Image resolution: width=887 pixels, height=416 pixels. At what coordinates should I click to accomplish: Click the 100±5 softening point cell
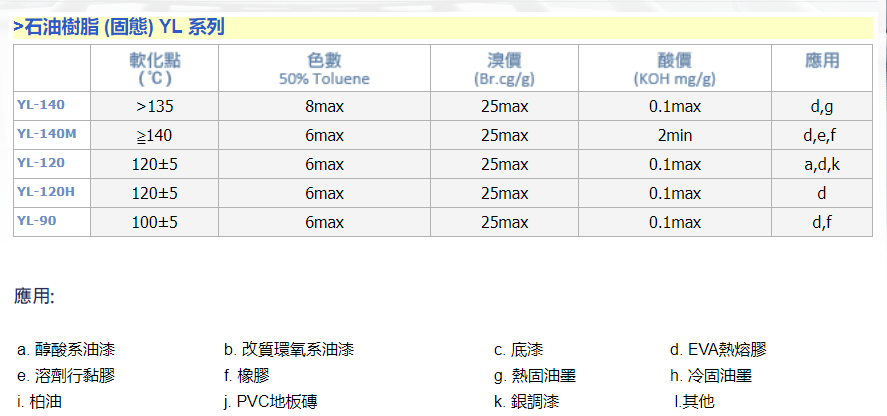point(154,222)
